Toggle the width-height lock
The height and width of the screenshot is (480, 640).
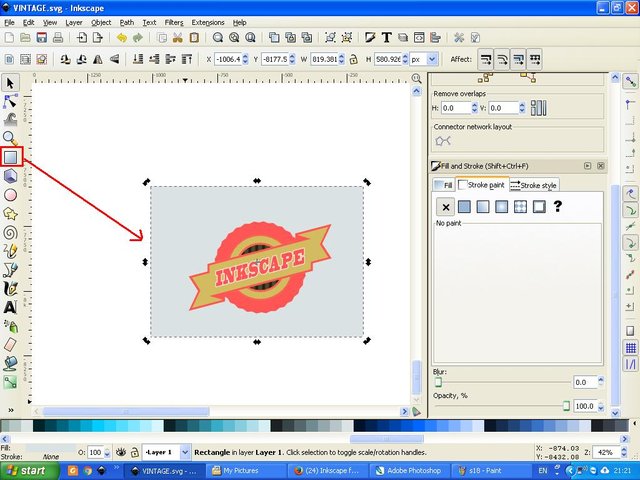click(353, 60)
